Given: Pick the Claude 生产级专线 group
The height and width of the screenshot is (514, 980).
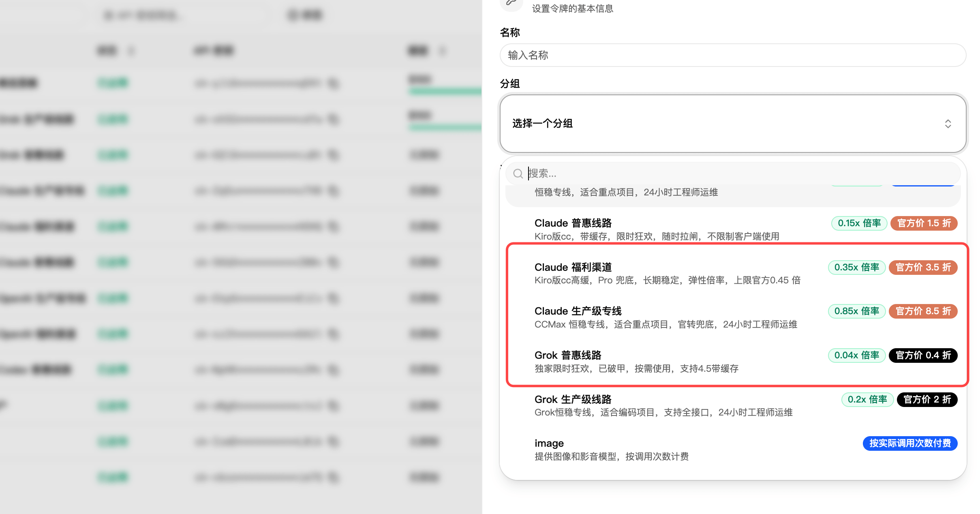Looking at the screenshot, I should point(733,317).
